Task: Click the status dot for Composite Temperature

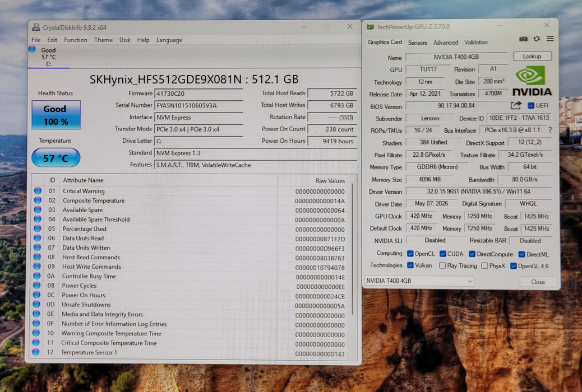Action: click(x=38, y=200)
